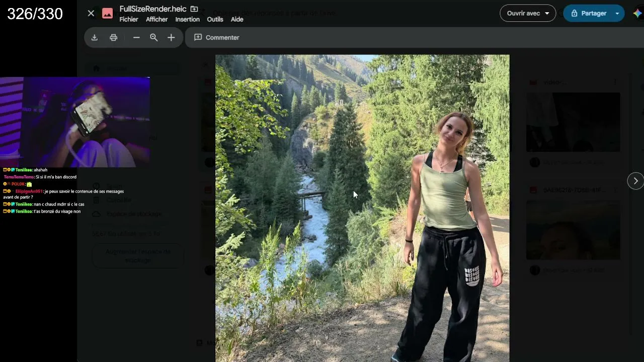Click the TemsTemsTems chat username
Viewport: 644px width, 362px height.
[x=19, y=177]
